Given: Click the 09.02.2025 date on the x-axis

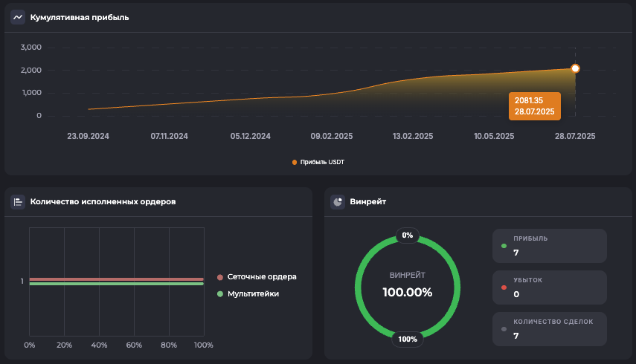Looking at the screenshot, I should point(332,136).
